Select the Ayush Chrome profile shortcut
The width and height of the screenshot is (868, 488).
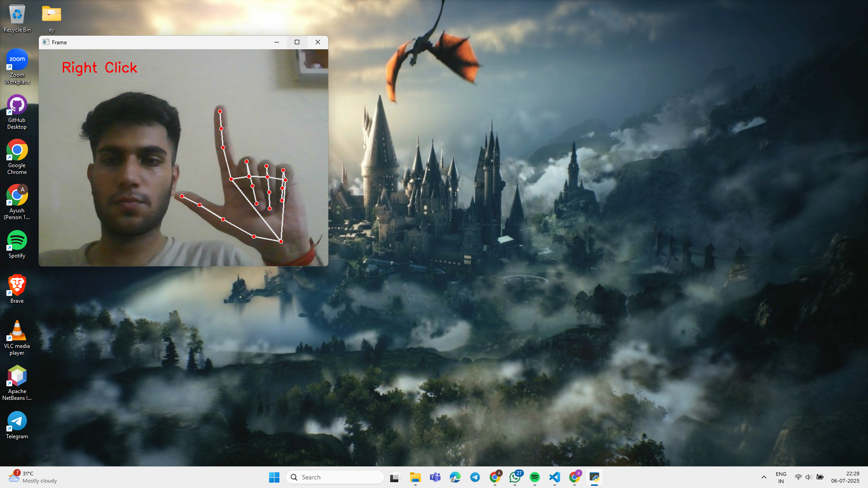17,202
